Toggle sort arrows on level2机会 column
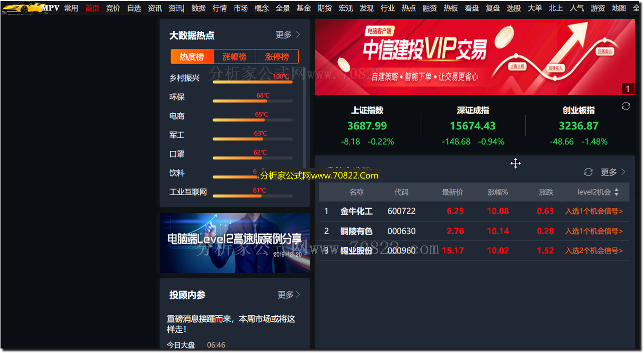Screen dimensions: 644x353 click(x=616, y=192)
